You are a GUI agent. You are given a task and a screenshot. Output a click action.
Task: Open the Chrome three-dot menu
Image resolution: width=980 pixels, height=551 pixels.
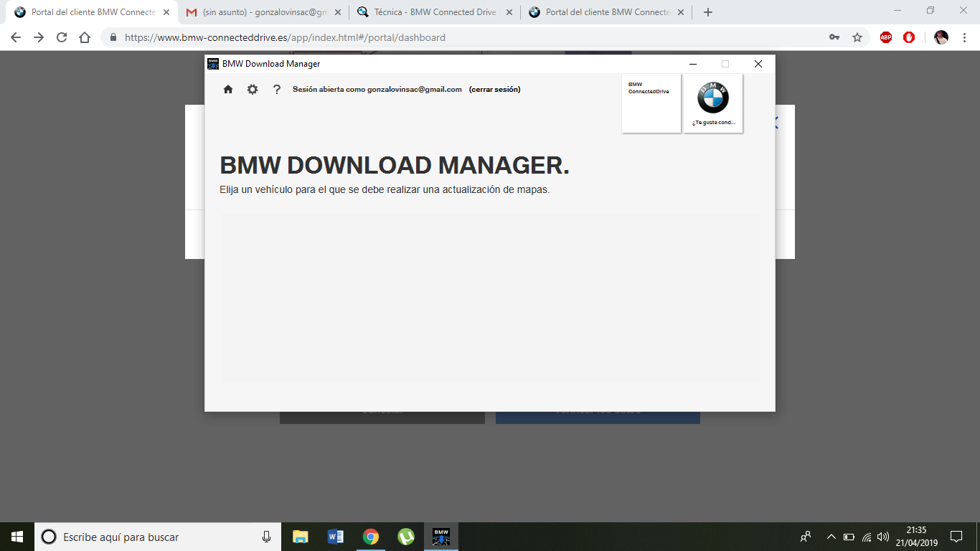[964, 37]
